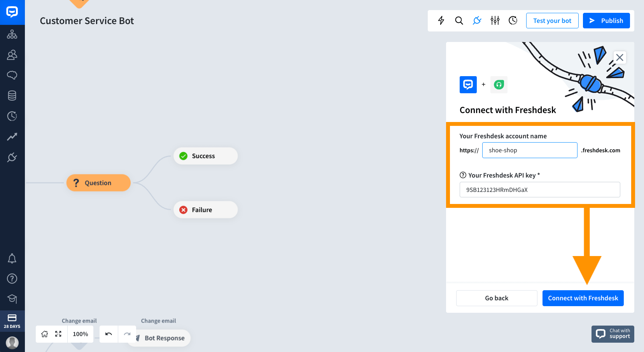Open the user profile avatar
The image size is (644, 352).
tap(12, 342)
